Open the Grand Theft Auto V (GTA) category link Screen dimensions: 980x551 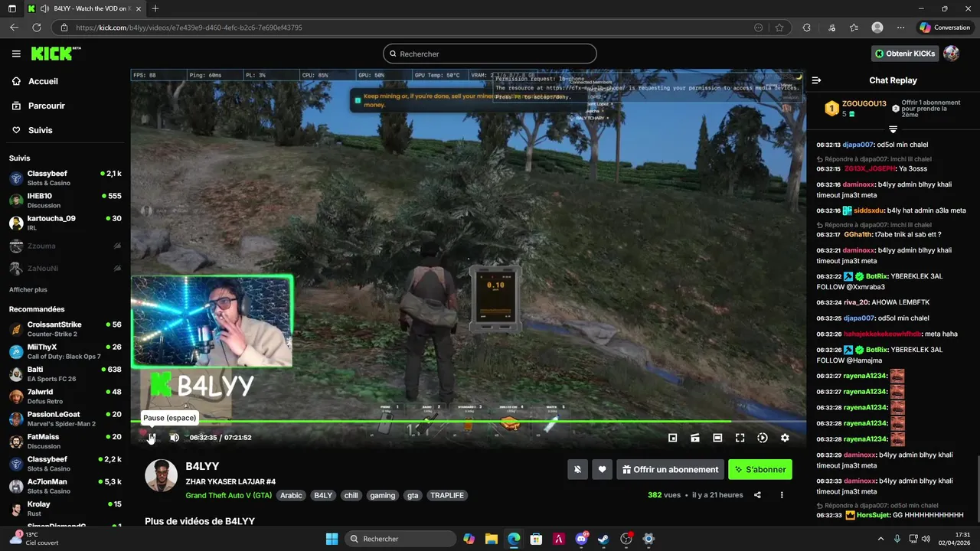(x=229, y=495)
